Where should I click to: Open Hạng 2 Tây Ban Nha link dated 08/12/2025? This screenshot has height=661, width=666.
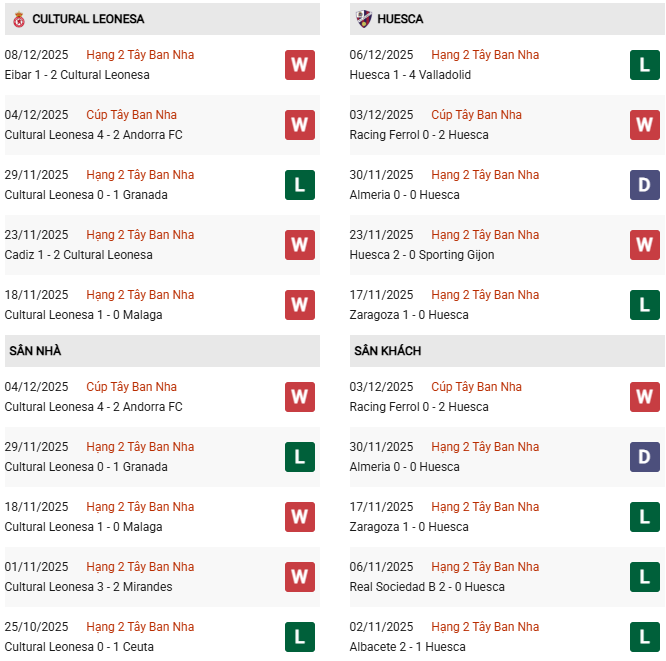[x=140, y=55]
